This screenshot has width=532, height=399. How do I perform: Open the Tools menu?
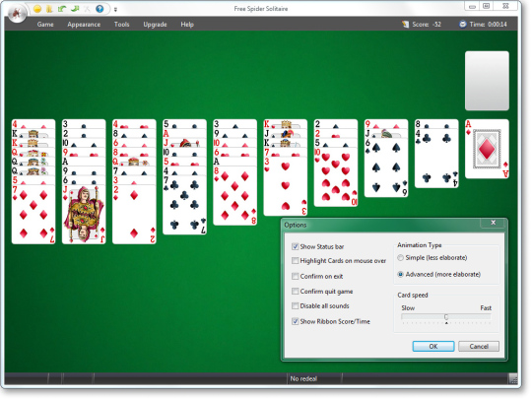click(x=121, y=25)
